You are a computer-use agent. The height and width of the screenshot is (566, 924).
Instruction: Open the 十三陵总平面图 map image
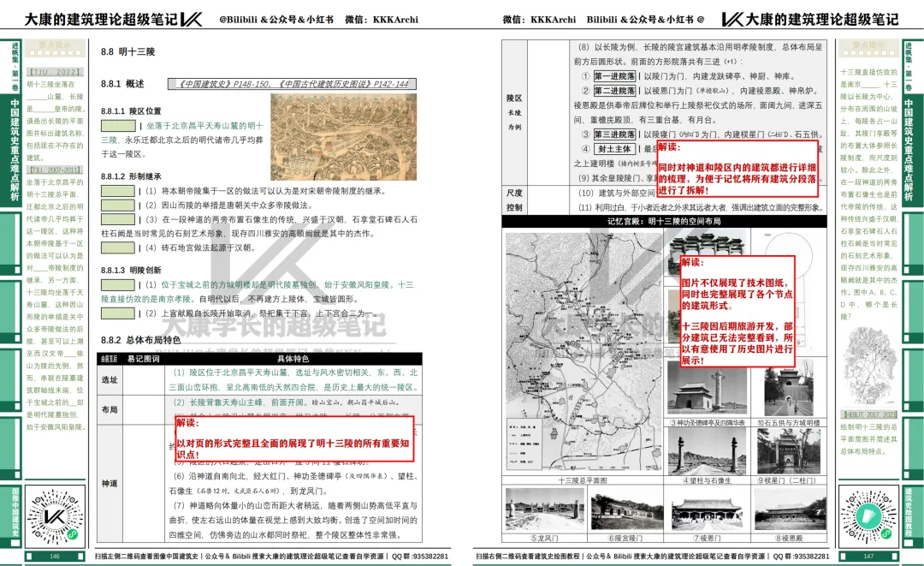tap(583, 352)
